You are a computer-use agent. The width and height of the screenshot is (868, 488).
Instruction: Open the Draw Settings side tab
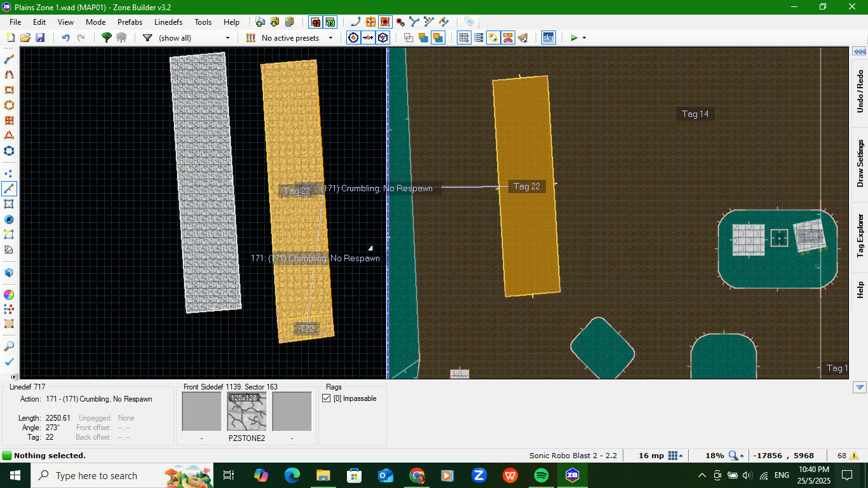[x=860, y=163]
